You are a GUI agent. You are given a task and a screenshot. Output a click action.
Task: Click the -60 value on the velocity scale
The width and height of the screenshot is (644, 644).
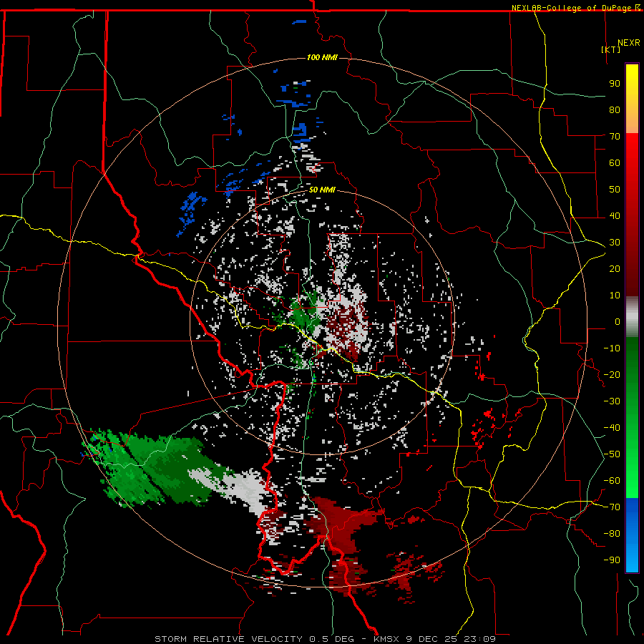(612, 481)
